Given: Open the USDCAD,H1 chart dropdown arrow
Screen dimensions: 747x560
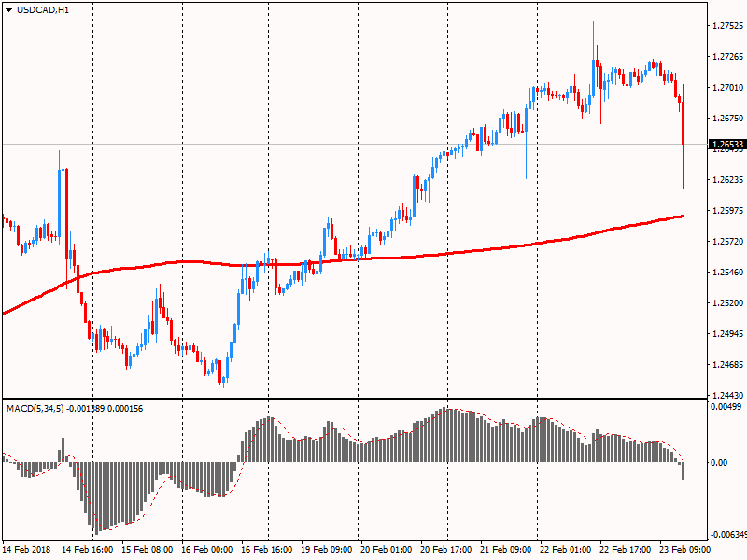Looking at the screenshot, I should click(8, 9).
